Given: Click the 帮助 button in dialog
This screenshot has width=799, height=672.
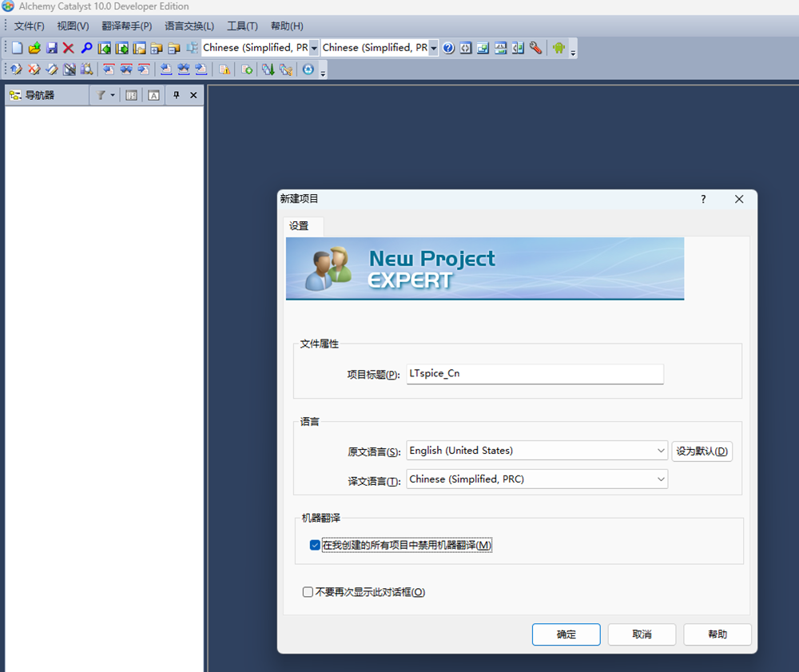Looking at the screenshot, I should (718, 634).
